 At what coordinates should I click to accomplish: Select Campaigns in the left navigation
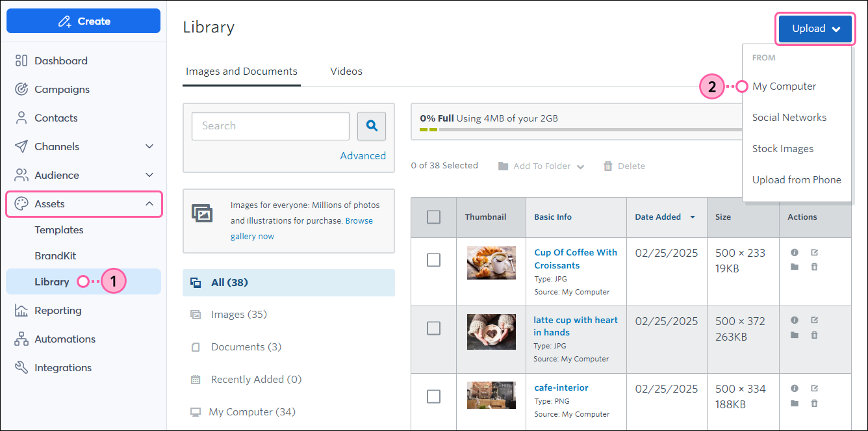click(61, 89)
